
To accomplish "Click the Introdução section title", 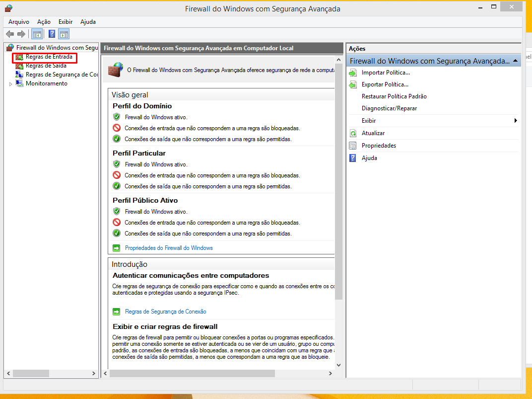I will (x=130, y=264).
